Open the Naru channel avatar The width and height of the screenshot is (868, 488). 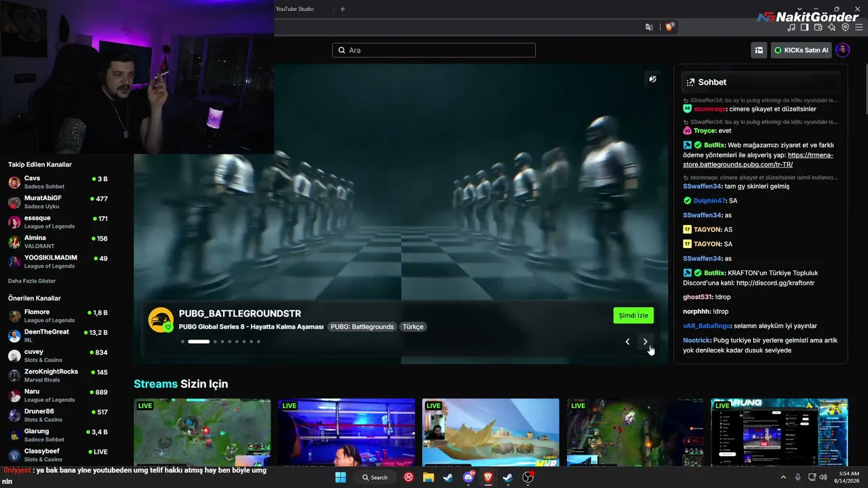[x=14, y=395]
